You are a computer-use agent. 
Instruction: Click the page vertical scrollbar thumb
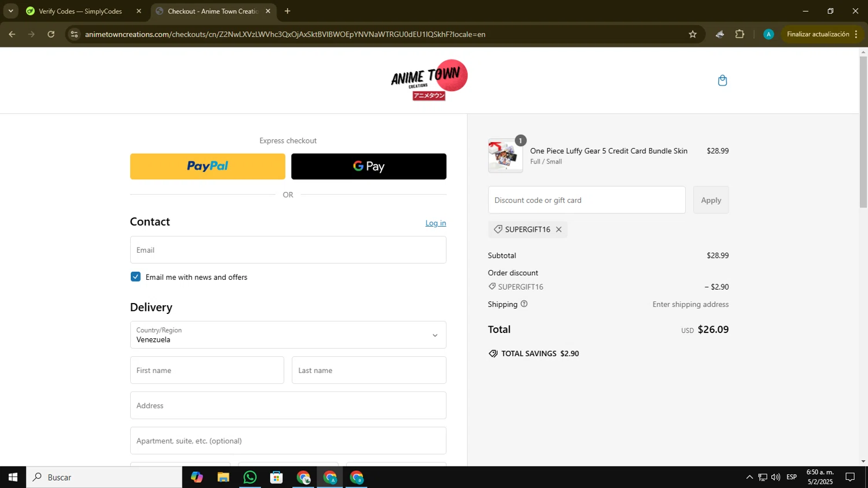[x=863, y=133]
